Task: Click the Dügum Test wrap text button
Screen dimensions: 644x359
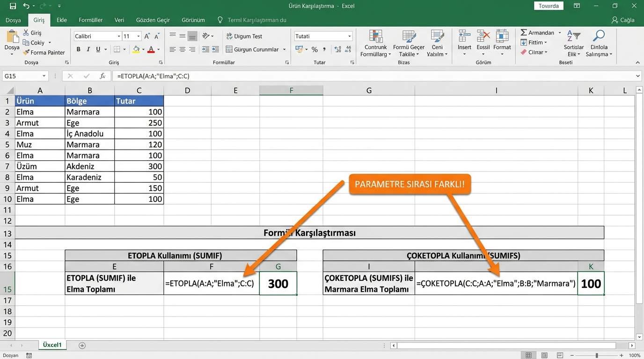Action: pyautogui.click(x=243, y=36)
